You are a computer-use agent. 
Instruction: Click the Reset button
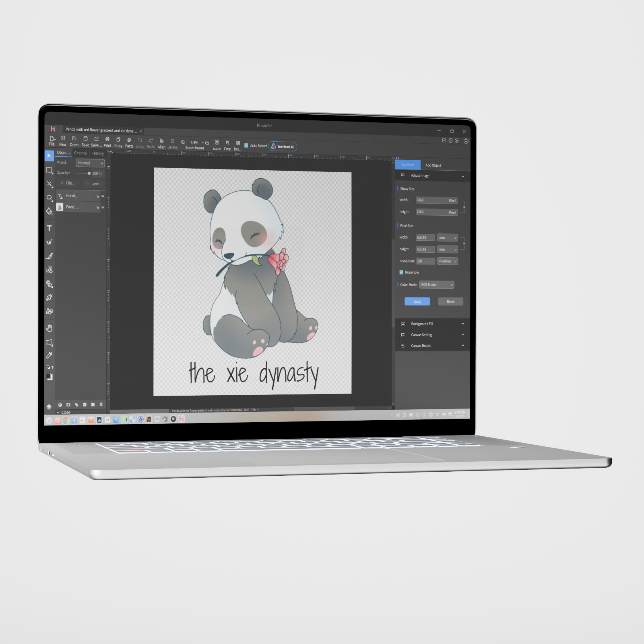coord(450,301)
